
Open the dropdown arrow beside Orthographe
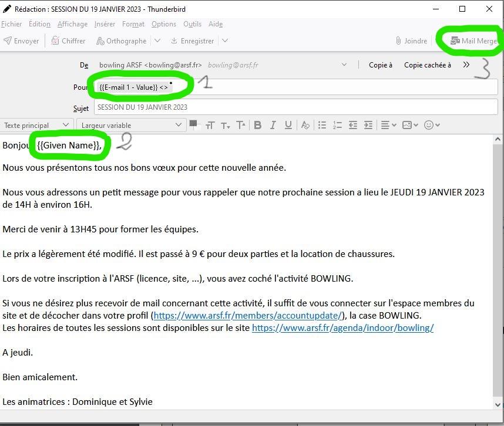click(157, 40)
